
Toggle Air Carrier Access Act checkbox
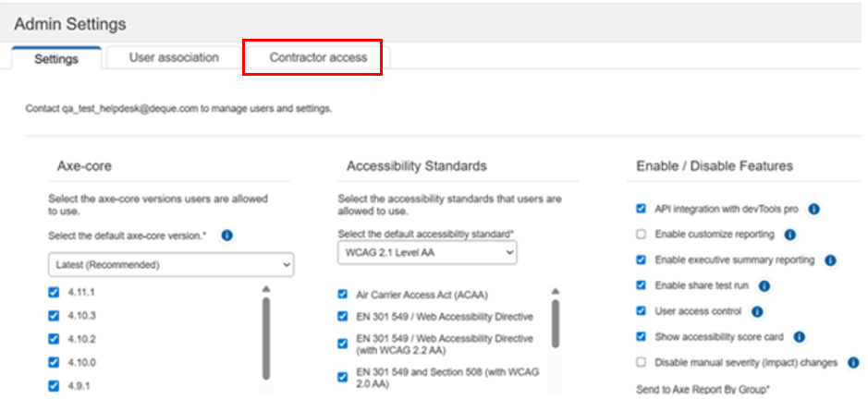point(343,295)
